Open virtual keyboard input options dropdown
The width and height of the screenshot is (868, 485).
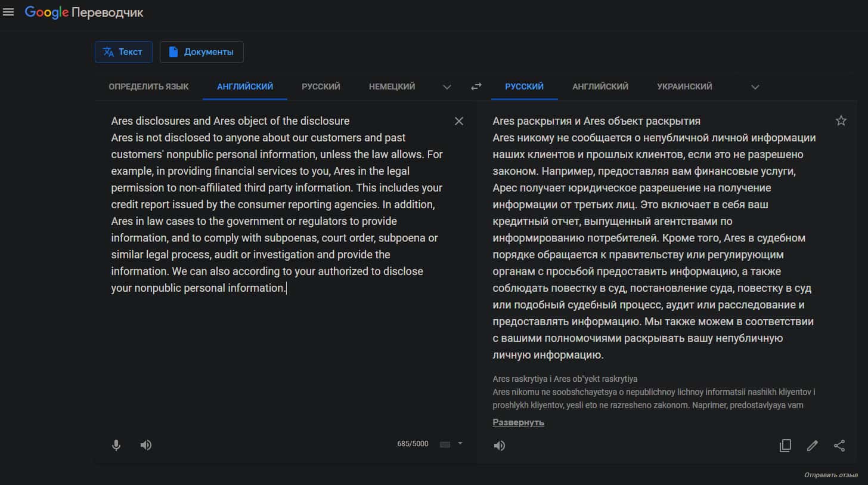point(460,444)
